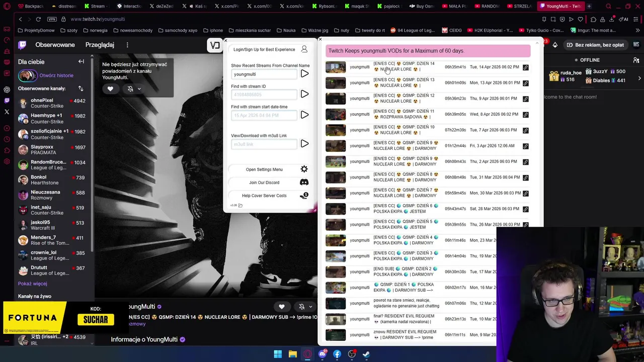
Task: Open the VOD extension VD icon
Action: point(215,46)
